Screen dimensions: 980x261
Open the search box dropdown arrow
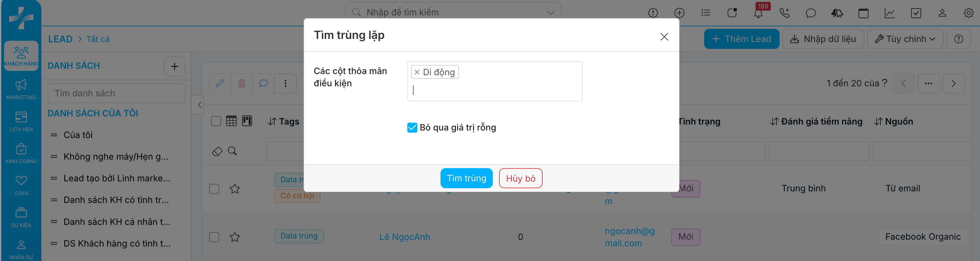(x=550, y=13)
